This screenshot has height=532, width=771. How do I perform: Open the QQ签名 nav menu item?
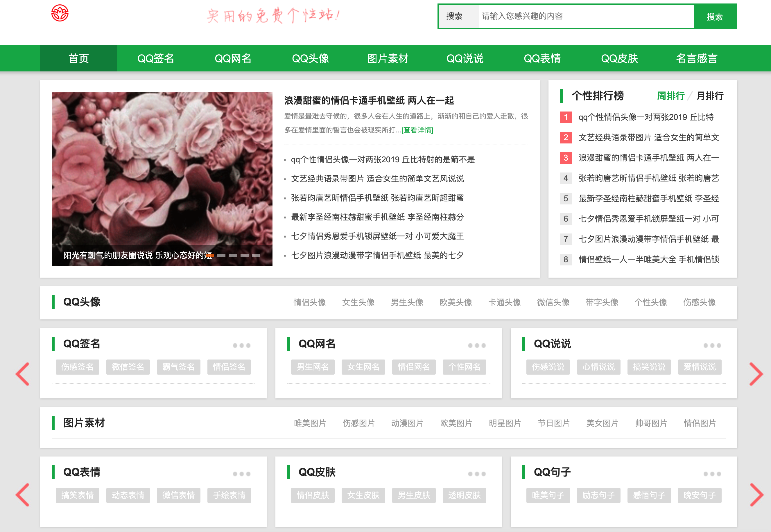point(156,58)
